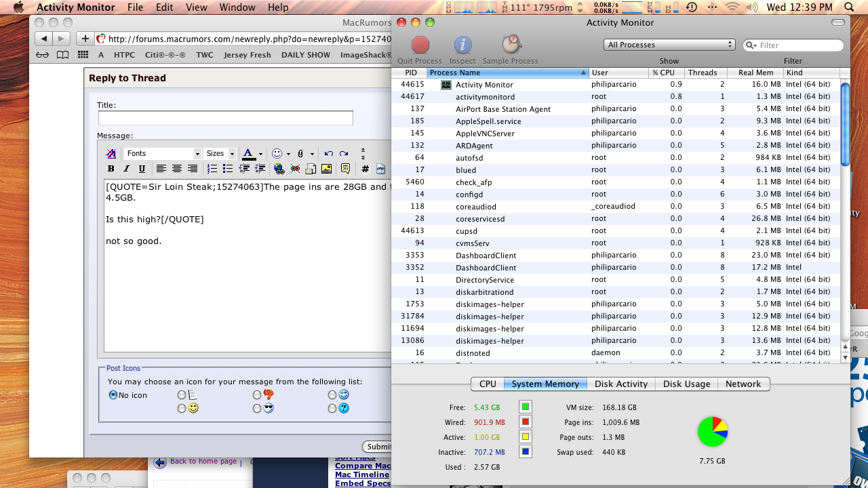Toggle bold in the reply editor
The image size is (868, 488).
[x=111, y=169]
